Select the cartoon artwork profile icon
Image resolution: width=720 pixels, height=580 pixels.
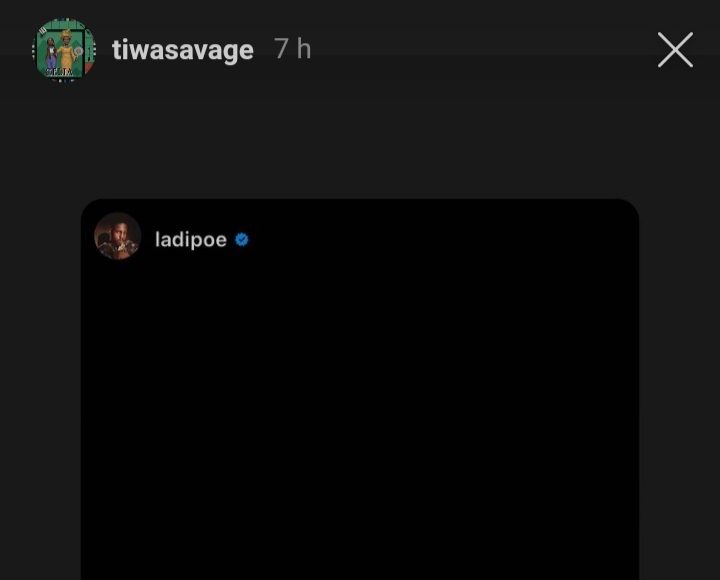[x=64, y=50]
